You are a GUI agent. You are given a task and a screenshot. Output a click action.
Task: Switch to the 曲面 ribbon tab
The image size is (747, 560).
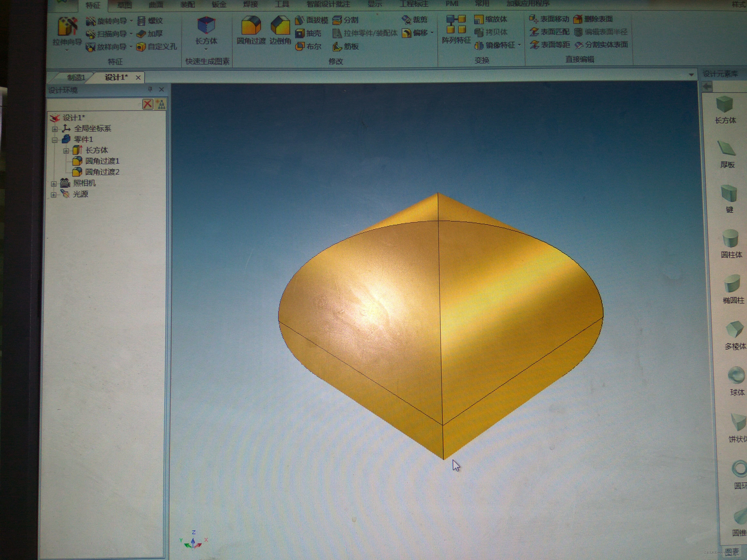[x=156, y=5]
